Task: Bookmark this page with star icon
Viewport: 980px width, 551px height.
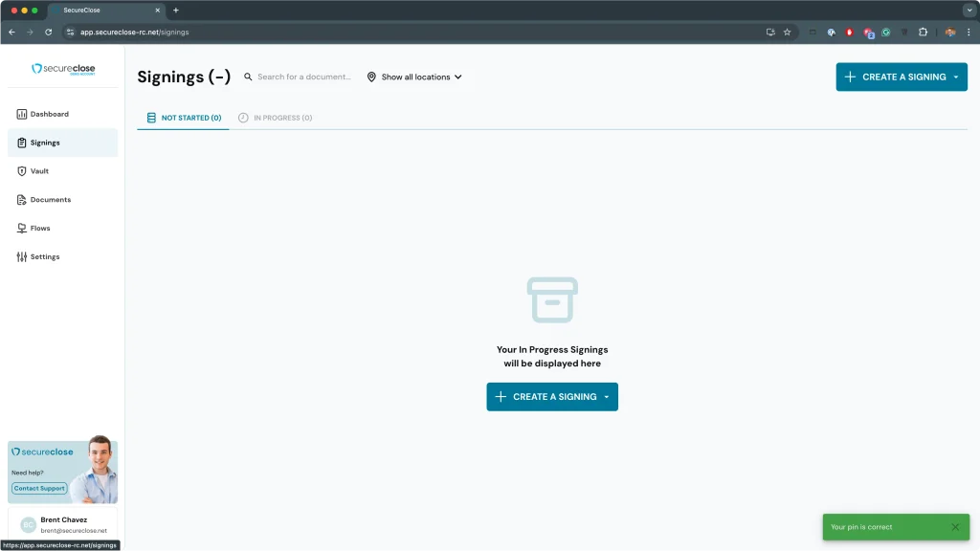Action: [787, 32]
